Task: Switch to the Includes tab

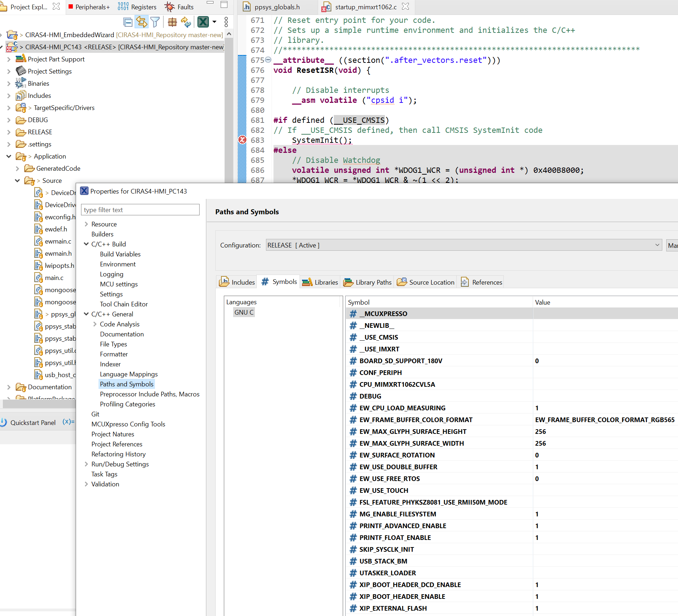Action: [237, 282]
